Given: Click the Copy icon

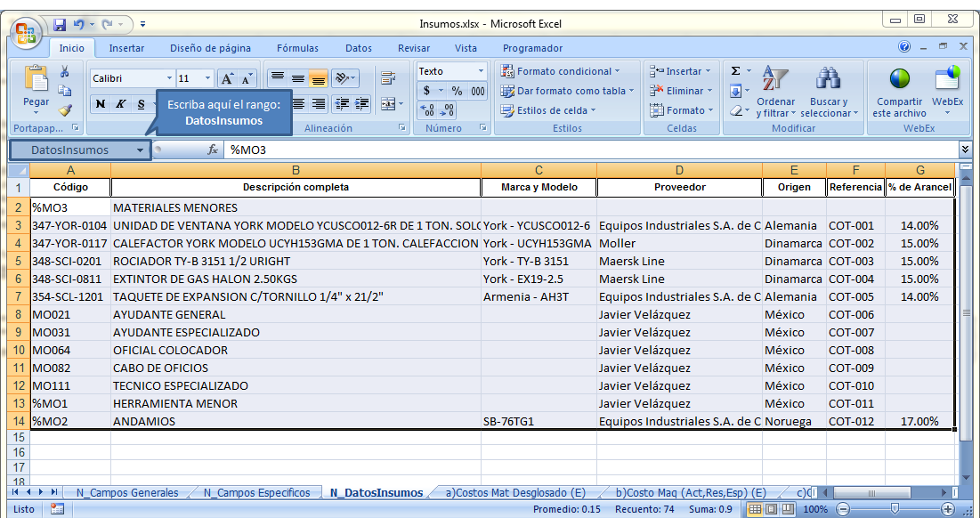Looking at the screenshot, I should click(x=64, y=91).
